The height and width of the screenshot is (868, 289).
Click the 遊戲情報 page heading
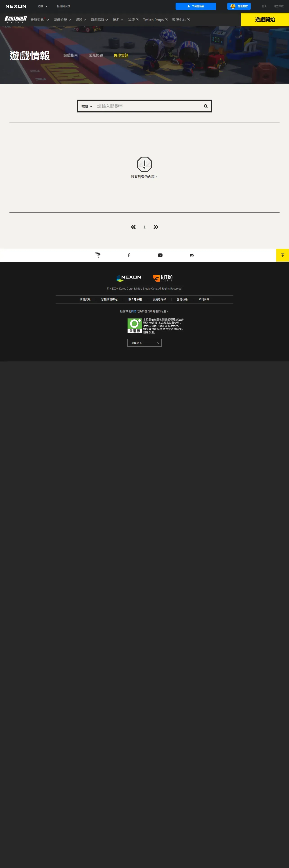tap(30, 56)
